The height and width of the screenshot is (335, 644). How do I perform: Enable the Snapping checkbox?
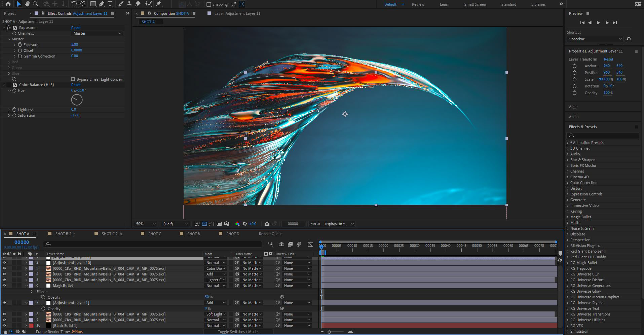(x=209, y=4)
